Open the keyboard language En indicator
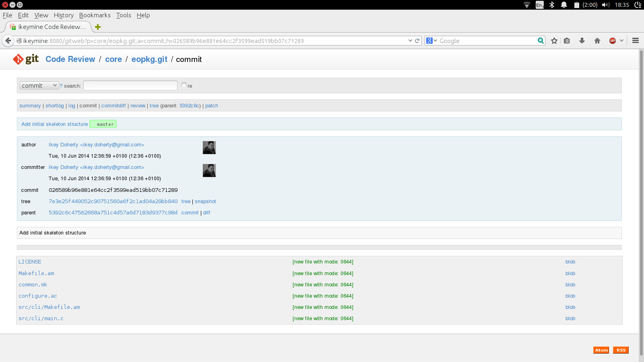Screen dimensions: 644x362 tap(540, 5)
